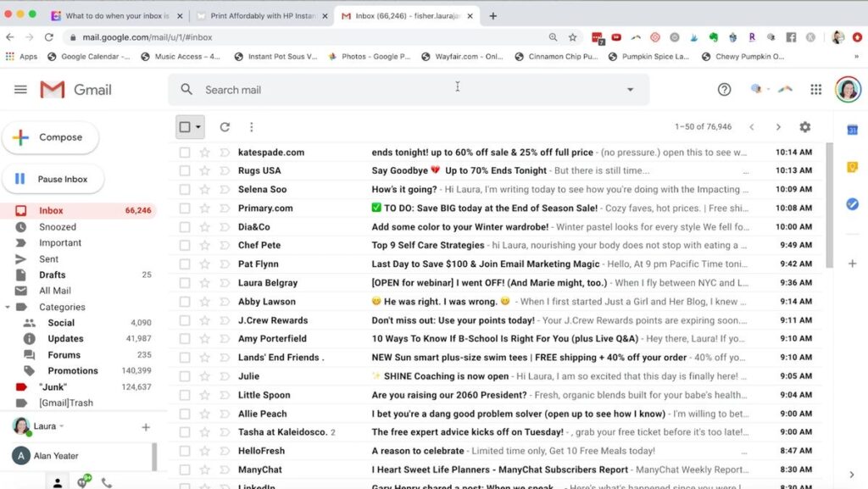Open a new browser tab
This screenshot has height=489, width=868.
pyautogui.click(x=492, y=15)
